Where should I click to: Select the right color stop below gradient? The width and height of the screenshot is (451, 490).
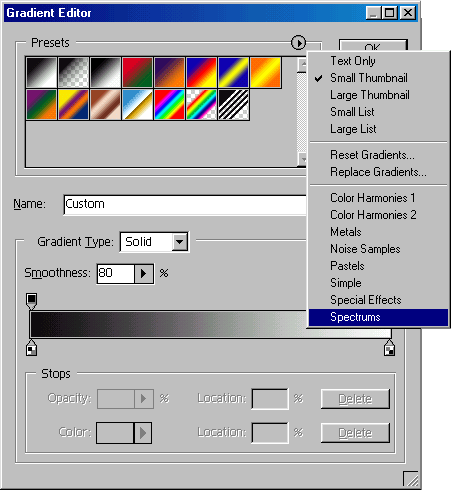[x=389, y=348]
